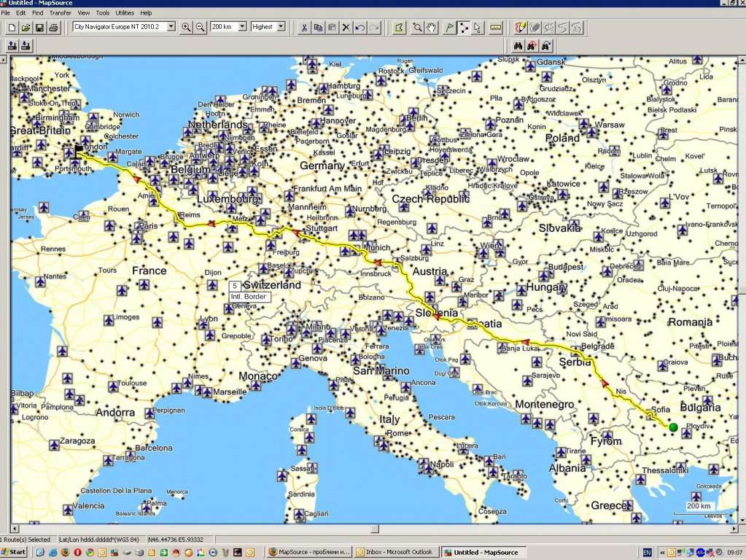Activate the Selection arrow tool
The image size is (746, 560).
[x=477, y=28]
